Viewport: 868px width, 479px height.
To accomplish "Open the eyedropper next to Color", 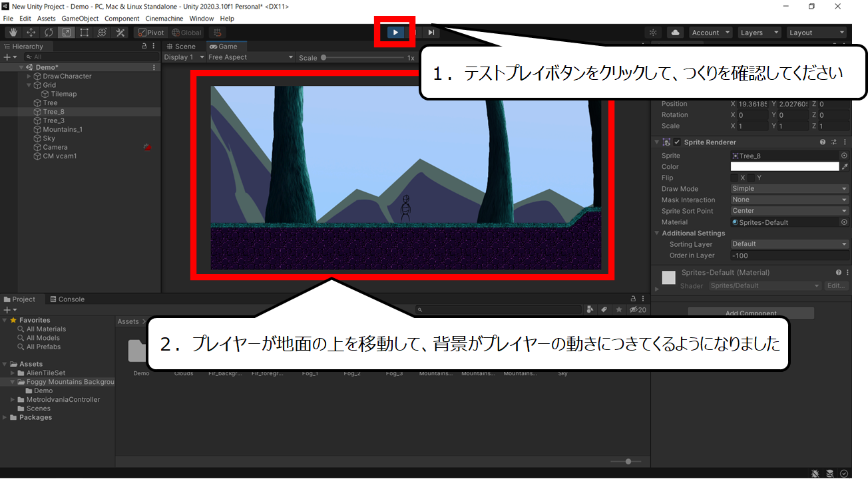I will (845, 166).
